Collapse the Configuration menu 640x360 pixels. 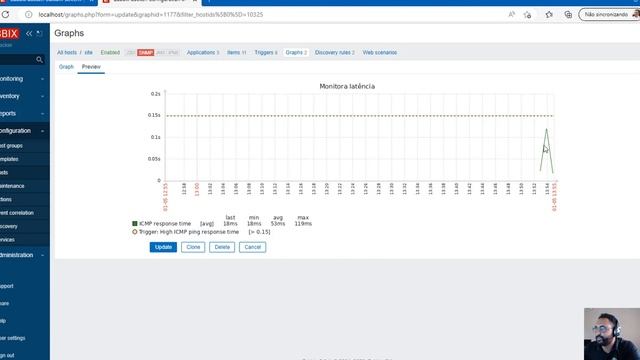coord(23,131)
